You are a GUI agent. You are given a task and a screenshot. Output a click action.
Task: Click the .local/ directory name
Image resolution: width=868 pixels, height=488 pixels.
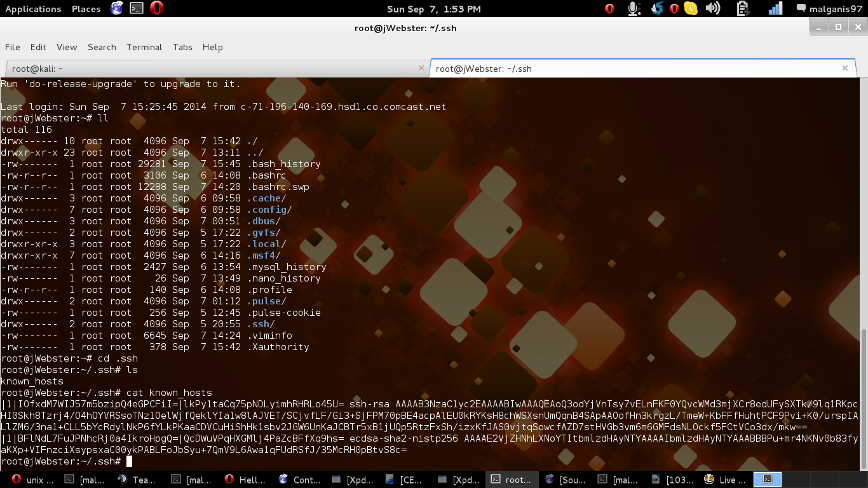coord(266,244)
